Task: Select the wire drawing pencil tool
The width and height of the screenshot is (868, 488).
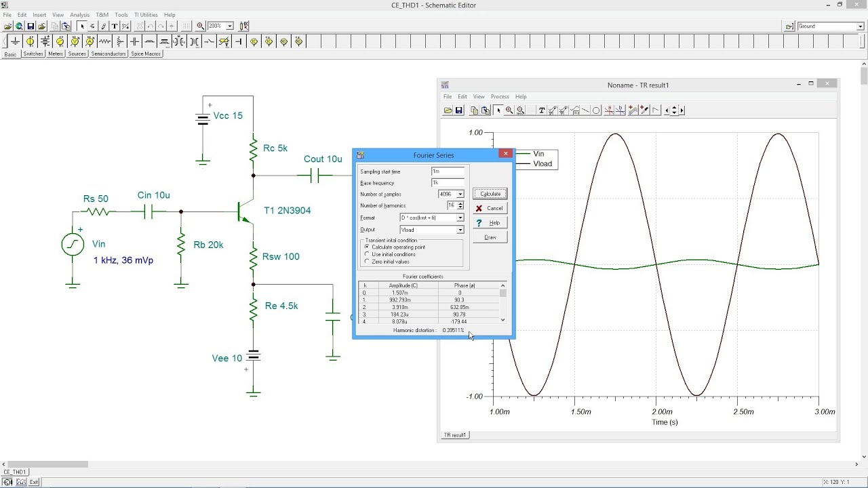Action: [x=104, y=26]
